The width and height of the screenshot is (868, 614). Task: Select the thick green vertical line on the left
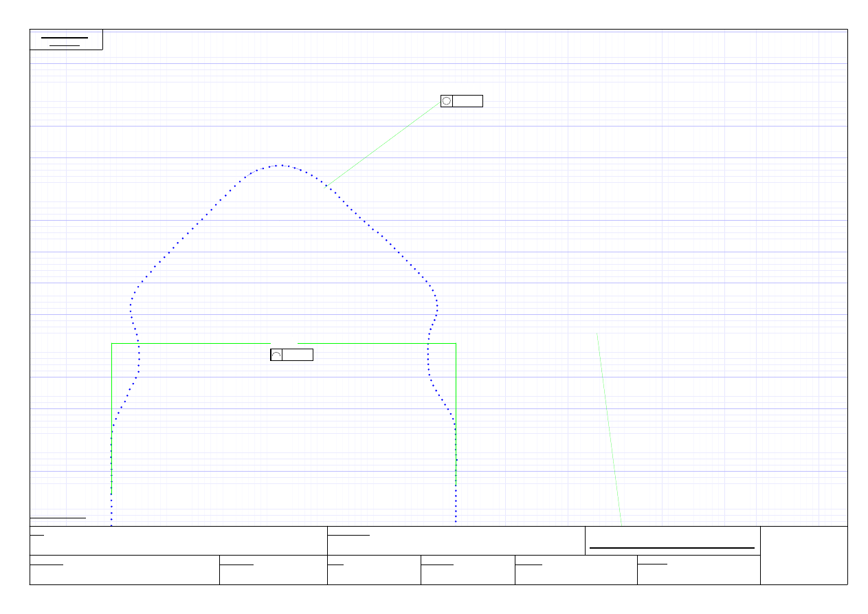(x=111, y=419)
